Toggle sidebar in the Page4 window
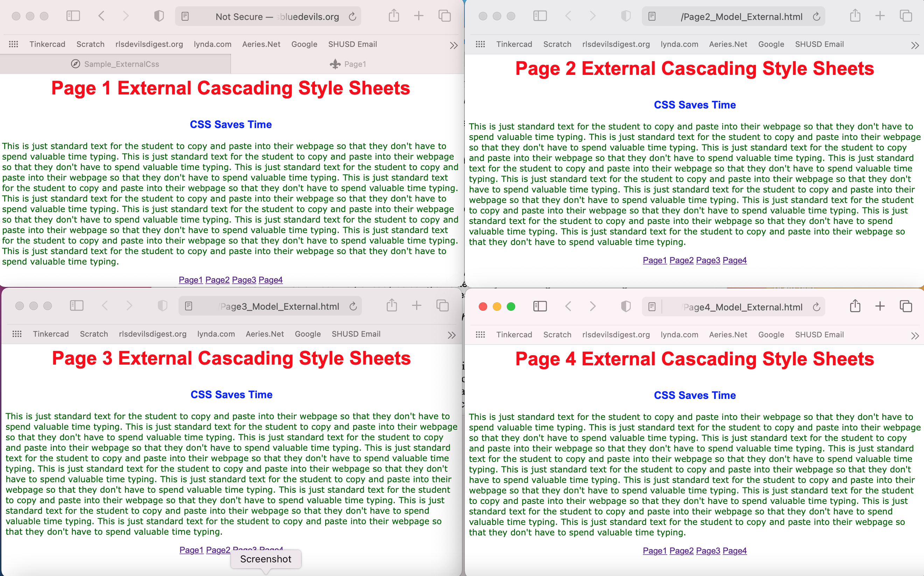Screen dimensions: 924x576 (540, 306)
